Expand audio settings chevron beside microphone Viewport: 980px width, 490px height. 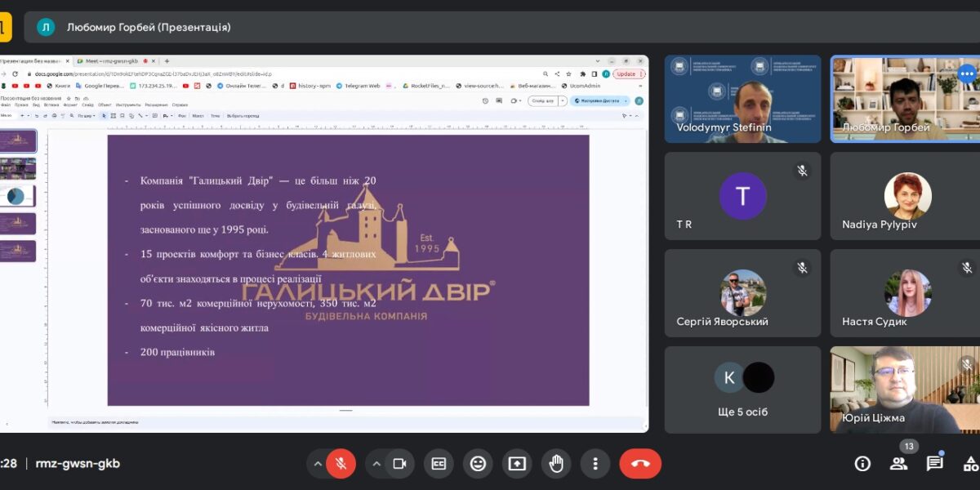(x=318, y=464)
